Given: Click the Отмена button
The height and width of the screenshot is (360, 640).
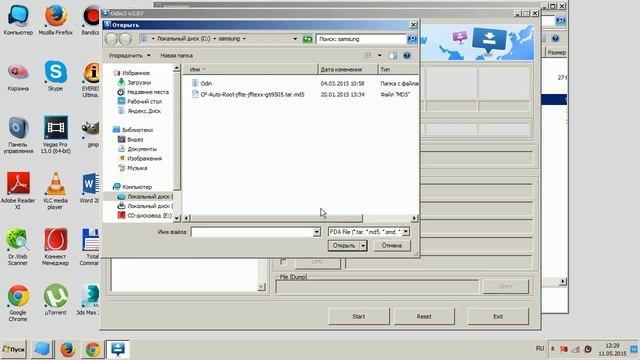Looking at the screenshot, I should pos(391,245).
